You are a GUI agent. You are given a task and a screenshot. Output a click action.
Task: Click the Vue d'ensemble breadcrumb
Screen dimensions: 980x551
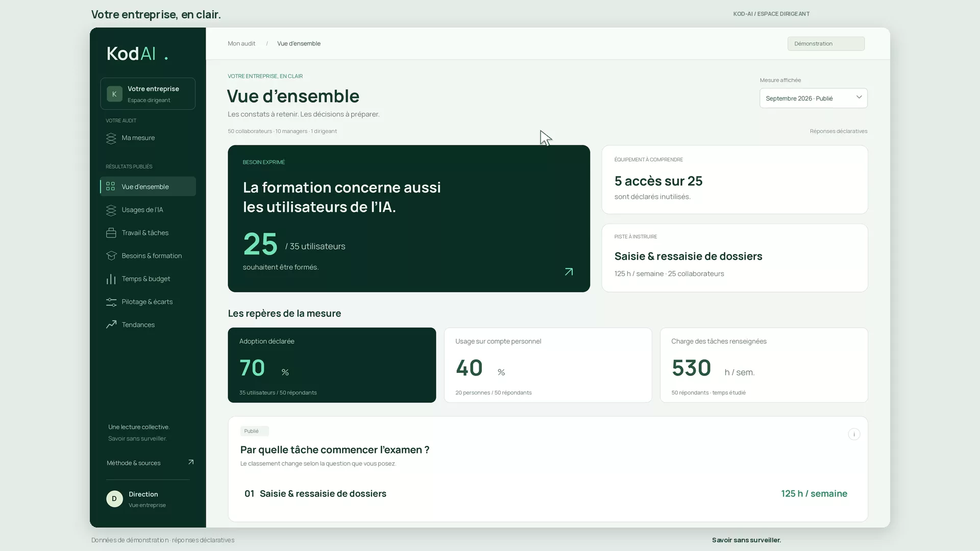[299, 44]
